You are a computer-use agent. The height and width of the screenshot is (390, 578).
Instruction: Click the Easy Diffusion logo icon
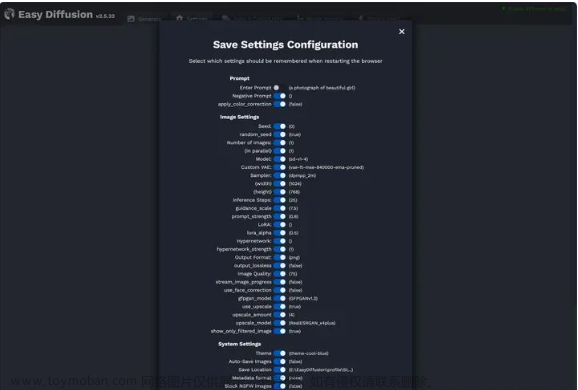[9, 14]
